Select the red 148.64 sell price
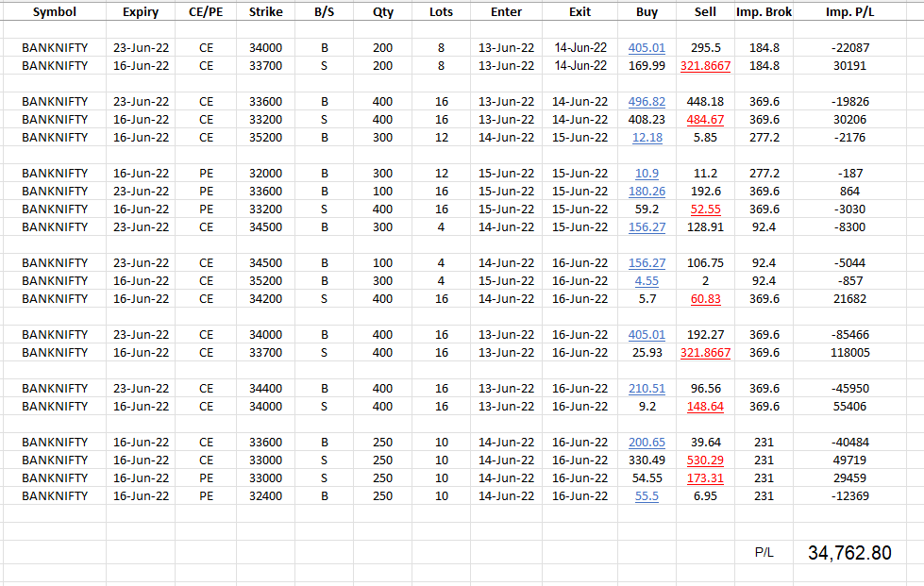This screenshot has width=924, height=586. (705, 406)
